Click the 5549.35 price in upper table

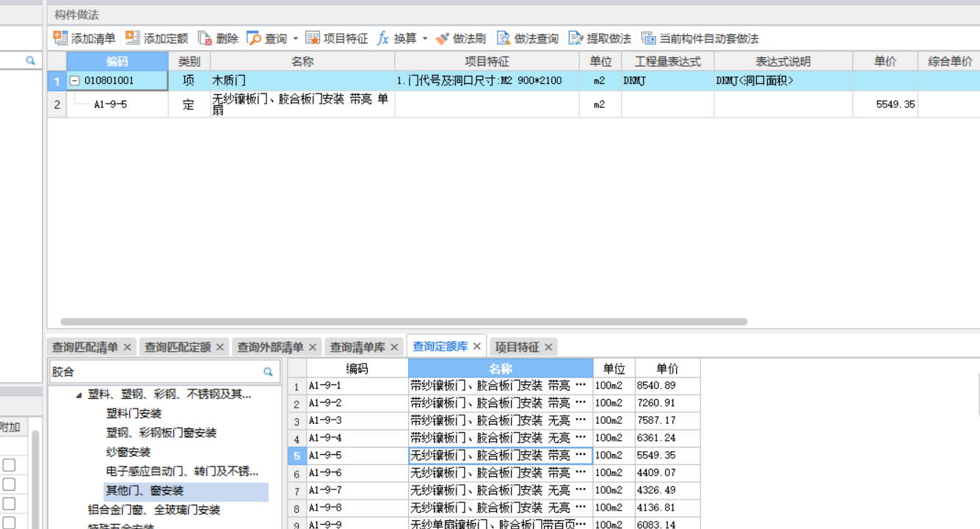coord(885,104)
